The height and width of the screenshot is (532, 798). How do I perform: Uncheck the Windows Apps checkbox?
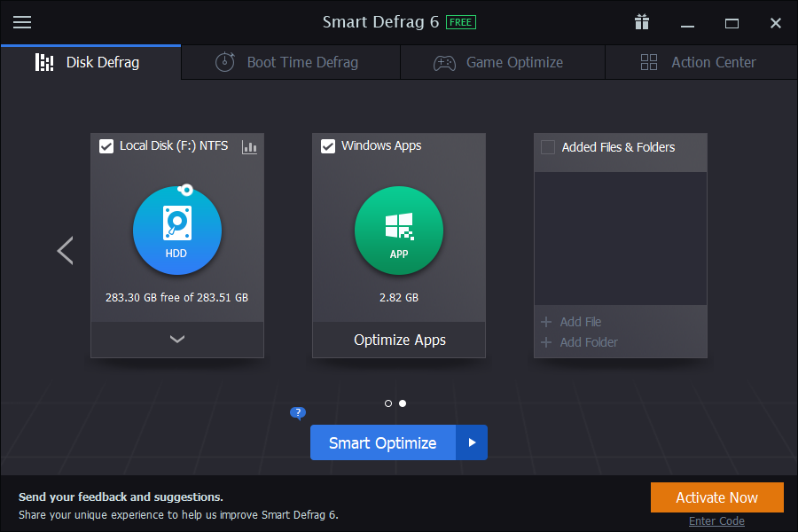click(329, 145)
